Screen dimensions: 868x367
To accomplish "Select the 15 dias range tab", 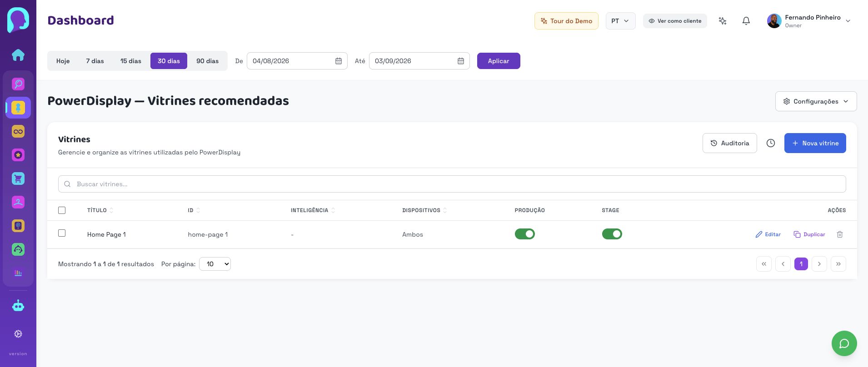I will pyautogui.click(x=131, y=61).
